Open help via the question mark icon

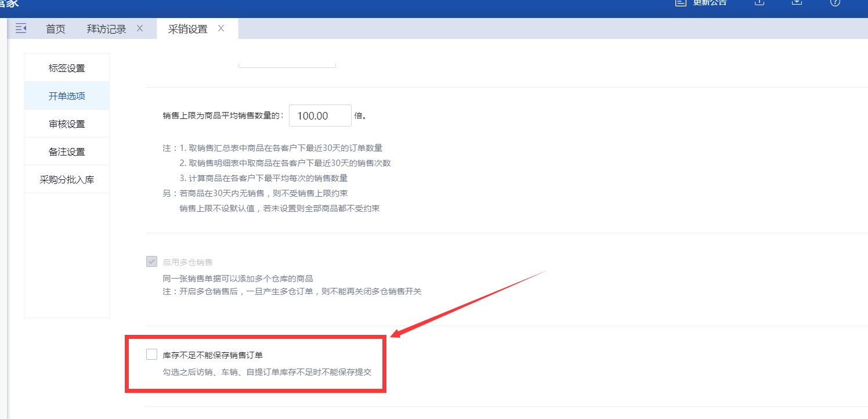coord(835,2)
